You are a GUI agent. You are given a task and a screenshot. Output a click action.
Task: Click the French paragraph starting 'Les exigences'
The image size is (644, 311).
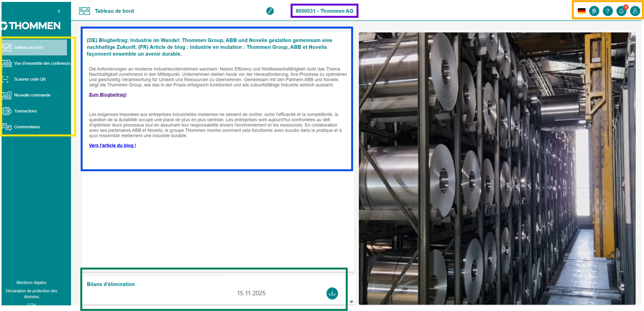pos(215,125)
